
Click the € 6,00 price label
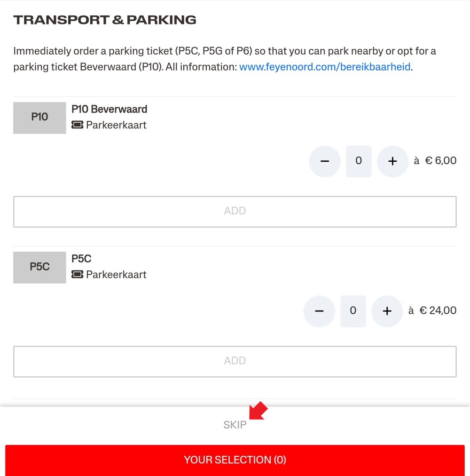tap(440, 160)
